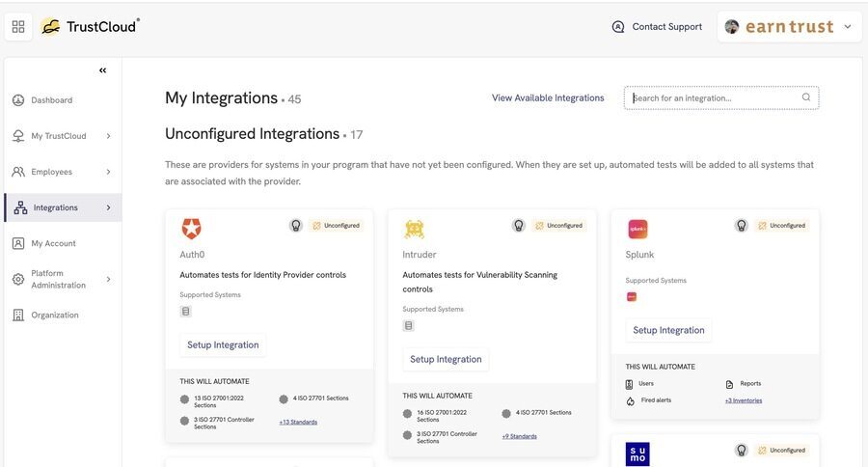Select Integrations menu item
Image resolution: width=868 pixels, height=467 pixels.
[x=55, y=207]
